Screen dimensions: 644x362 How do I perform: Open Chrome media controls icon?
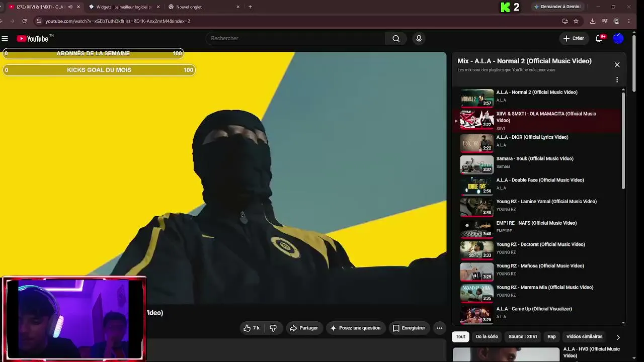605,21
